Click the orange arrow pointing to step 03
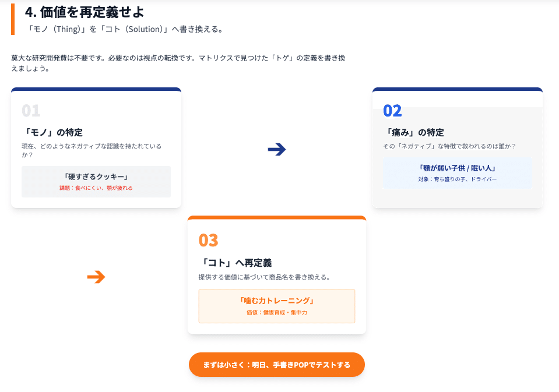Image resolution: width=559 pixels, height=392 pixels. coord(97,277)
